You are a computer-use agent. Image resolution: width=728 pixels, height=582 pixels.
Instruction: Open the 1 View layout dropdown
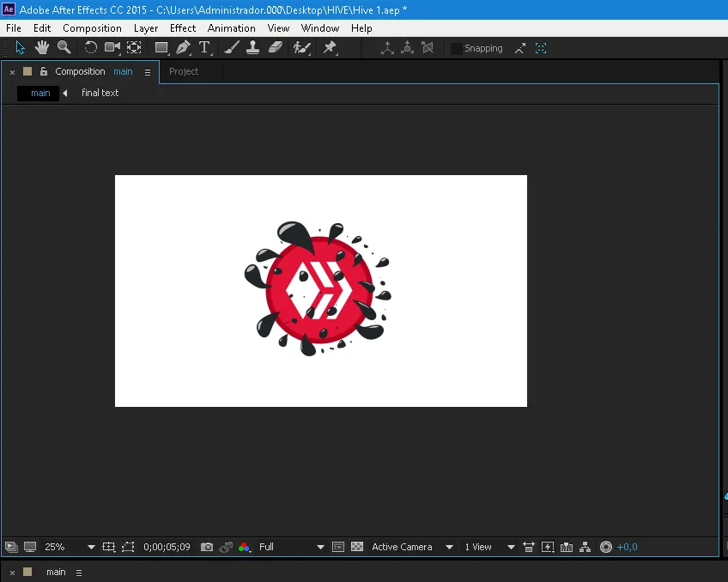[x=490, y=547]
